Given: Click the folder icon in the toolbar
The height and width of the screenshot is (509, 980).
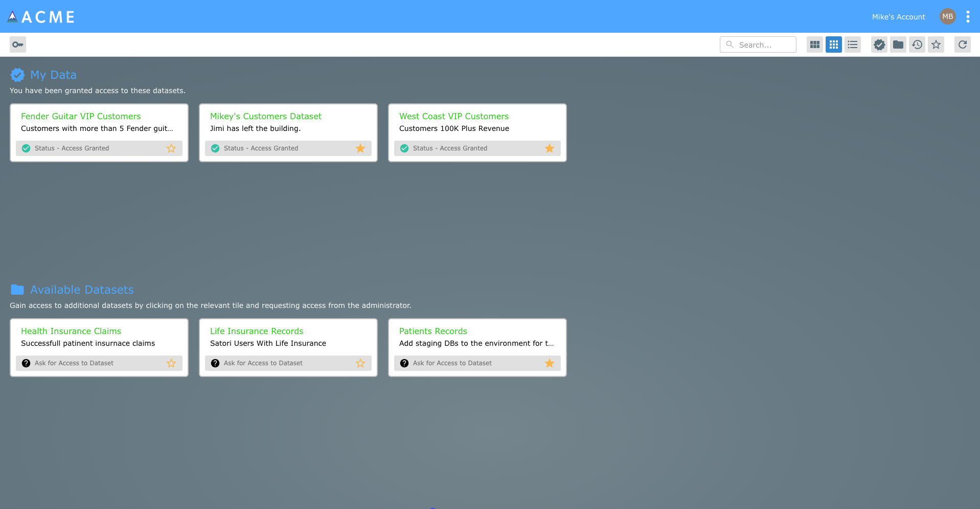Looking at the screenshot, I should tap(898, 45).
